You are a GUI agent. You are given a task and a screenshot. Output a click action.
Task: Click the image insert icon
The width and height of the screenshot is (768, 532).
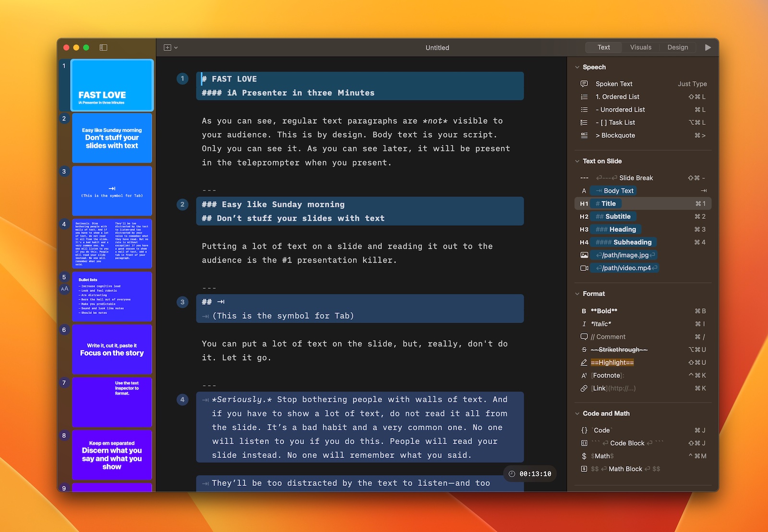click(584, 255)
